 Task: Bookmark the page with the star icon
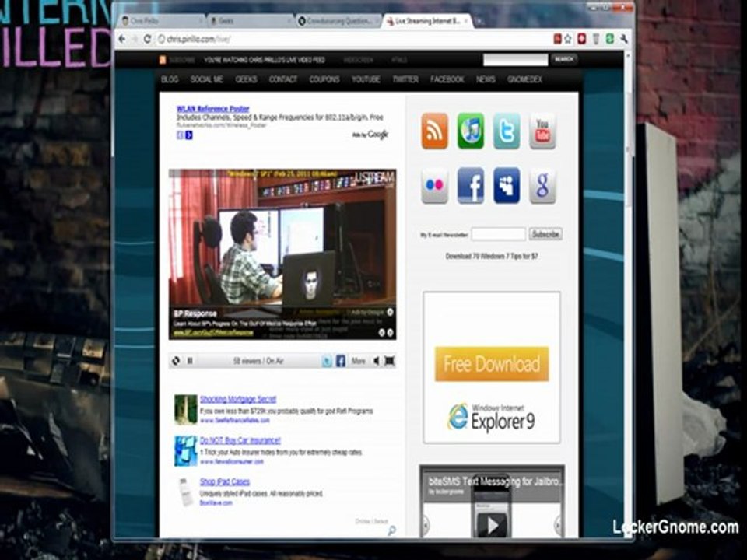tap(568, 39)
